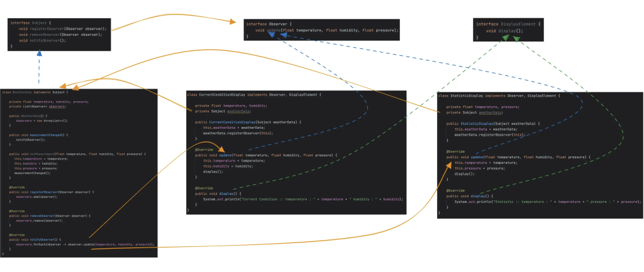Click the StatisticDisplay class declaration line
This screenshot has width=644, height=272.
point(497,95)
